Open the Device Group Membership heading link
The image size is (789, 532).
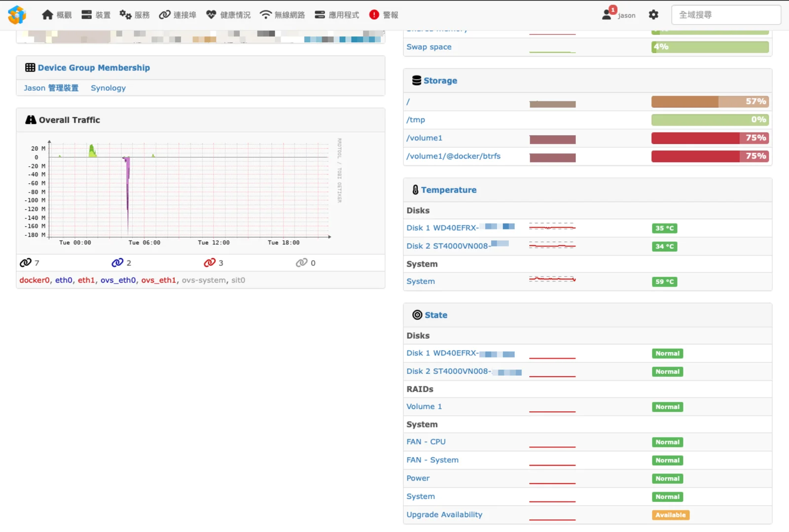click(x=94, y=68)
